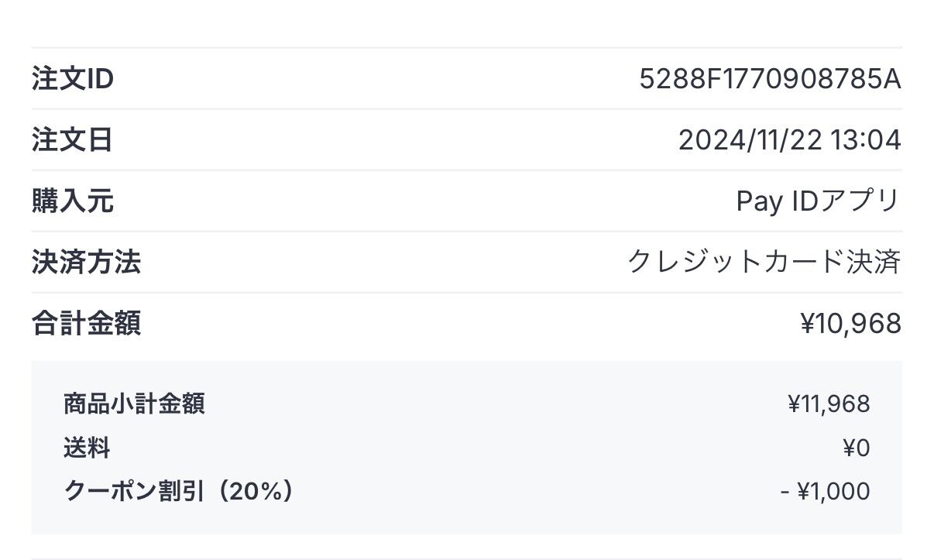Select order ID value 5288F1770908785A

click(770, 79)
